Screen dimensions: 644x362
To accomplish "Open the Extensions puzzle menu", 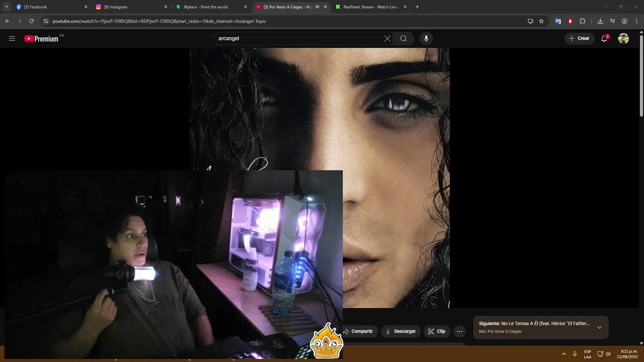I will [x=583, y=21].
